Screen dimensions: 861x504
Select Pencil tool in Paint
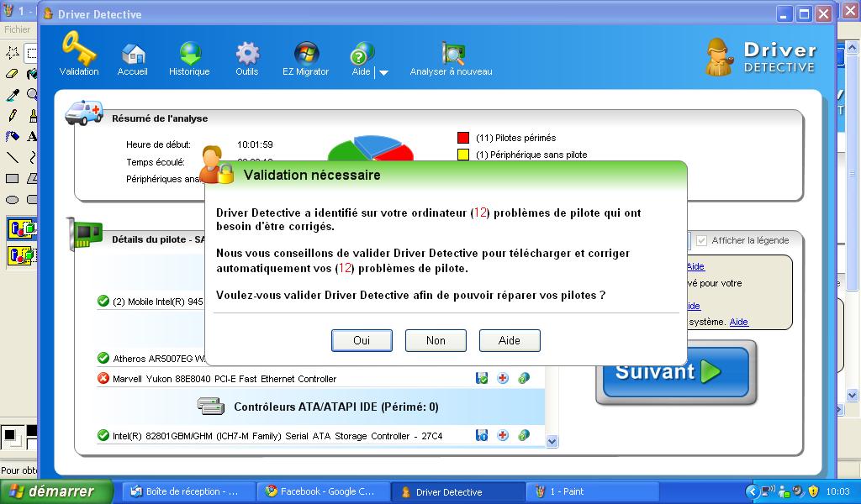12,116
